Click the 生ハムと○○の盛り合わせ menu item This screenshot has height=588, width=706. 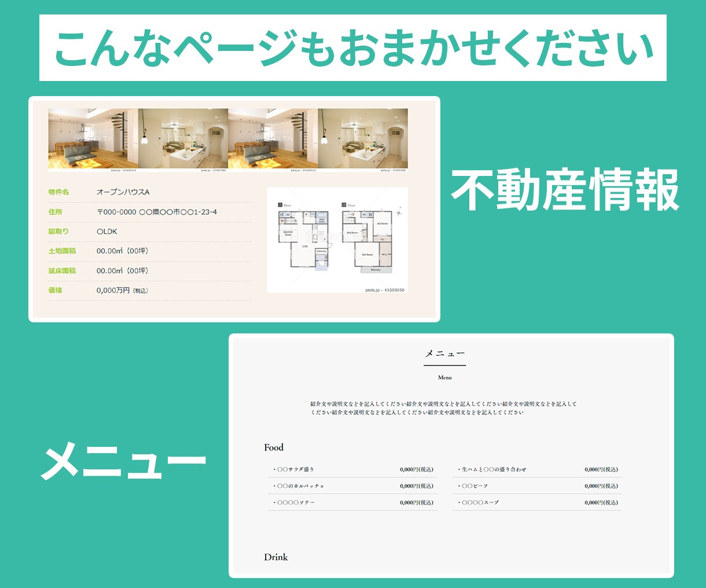pyautogui.click(x=492, y=469)
